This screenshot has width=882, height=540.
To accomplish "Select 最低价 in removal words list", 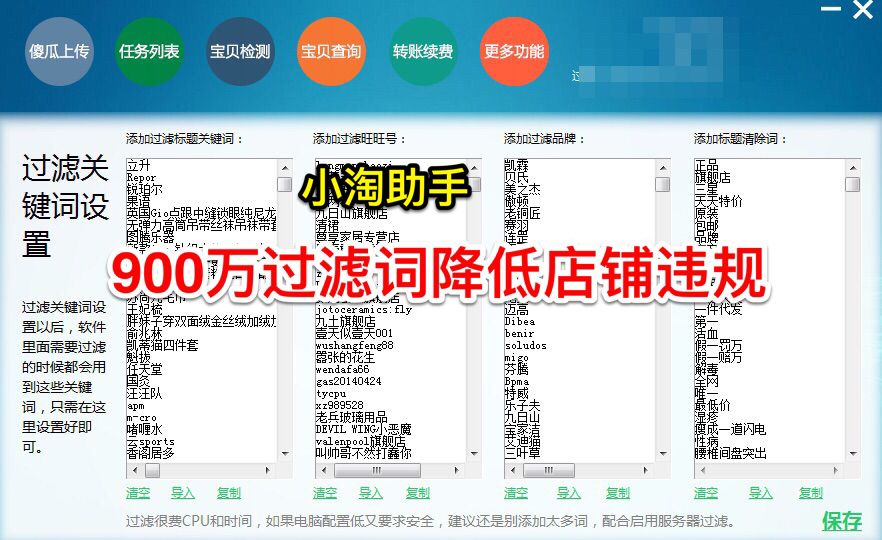I will (x=713, y=405).
